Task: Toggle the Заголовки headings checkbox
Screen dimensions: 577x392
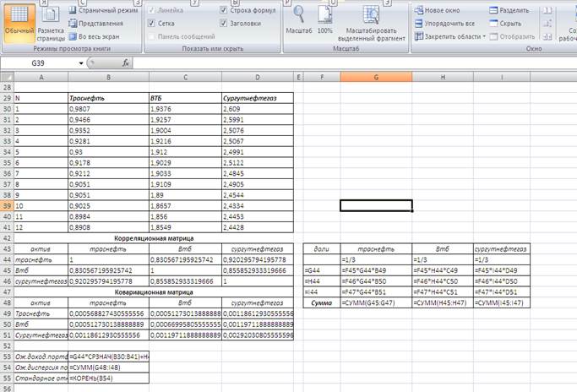Action: tap(224, 24)
